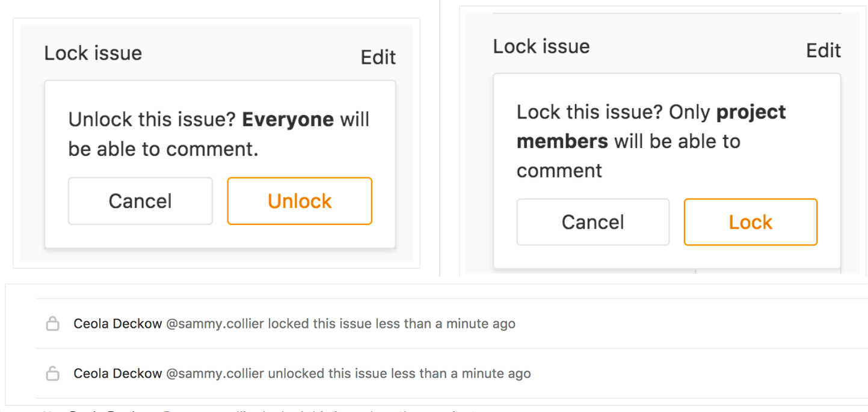Confirm locking by pressing Lock
Image resolution: width=868 pixels, height=412 pixels.
(749, 222)
